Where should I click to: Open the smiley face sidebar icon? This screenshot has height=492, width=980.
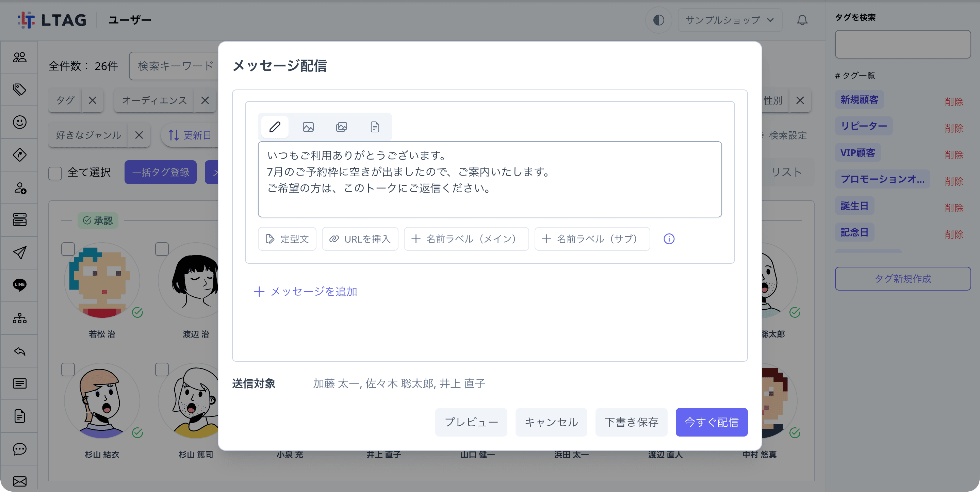19,122
